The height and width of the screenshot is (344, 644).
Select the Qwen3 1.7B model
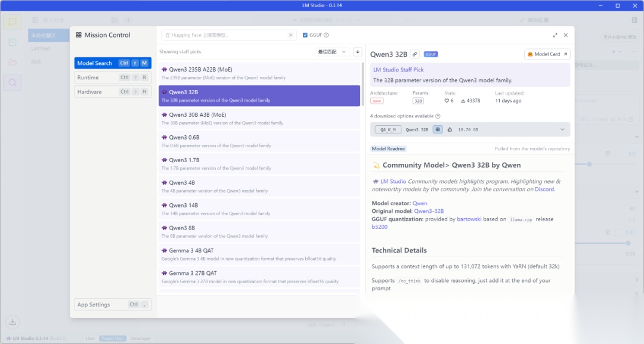(x=259, y=164)
